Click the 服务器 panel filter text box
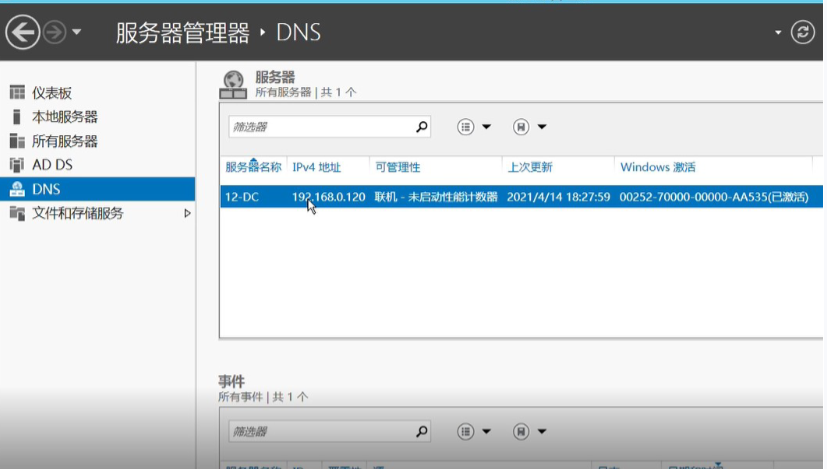 pyautogui.click(x=320, y=127)
